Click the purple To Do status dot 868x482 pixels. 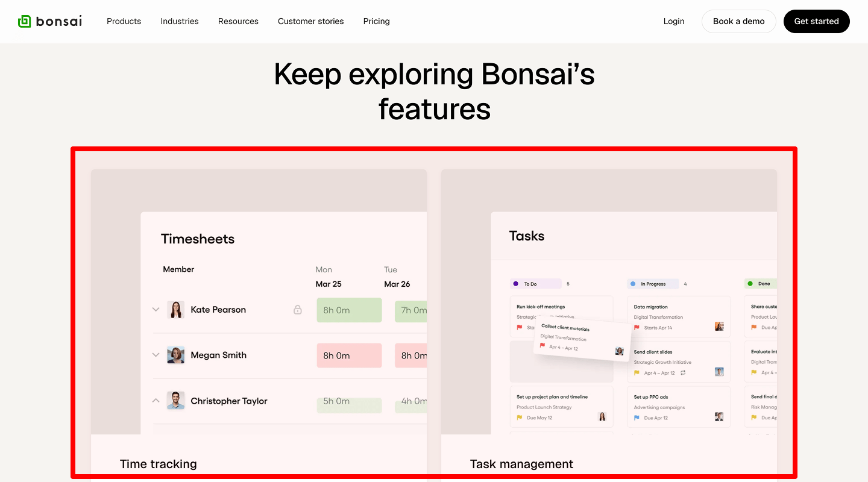click(x=517, y=283)
